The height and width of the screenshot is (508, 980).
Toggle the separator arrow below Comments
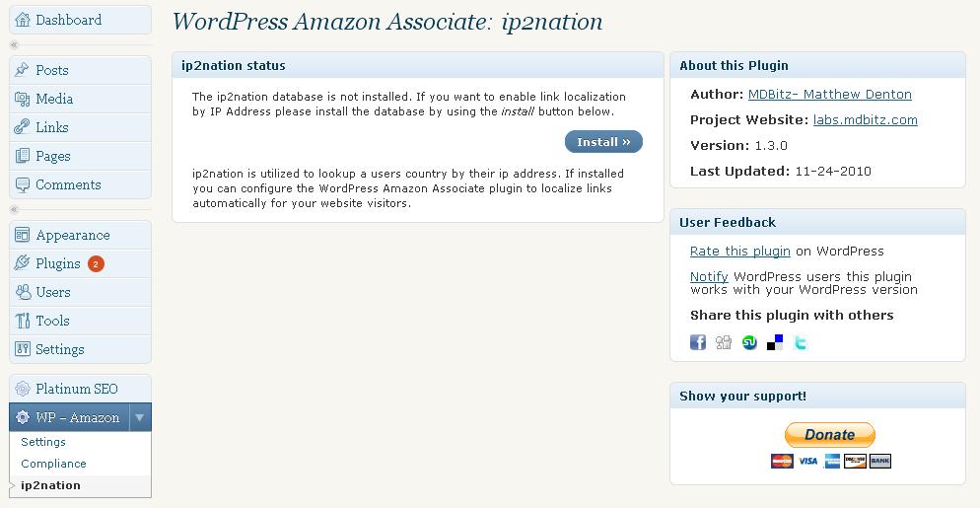click(x=15, y=209)
